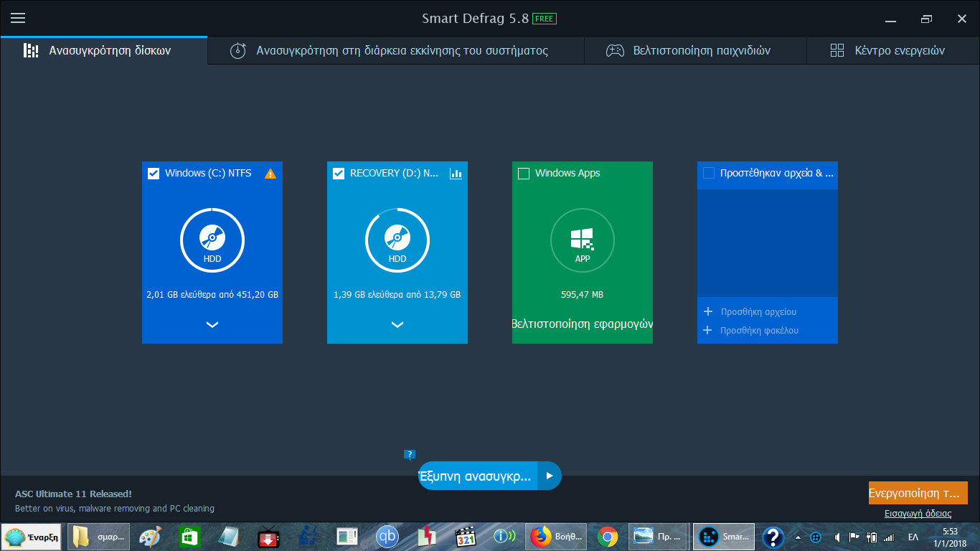Image resolution: width=980 pixels, height=551 pixels.
Task: Click the Smart Defrag taskbar button
Action: point(724,537)
